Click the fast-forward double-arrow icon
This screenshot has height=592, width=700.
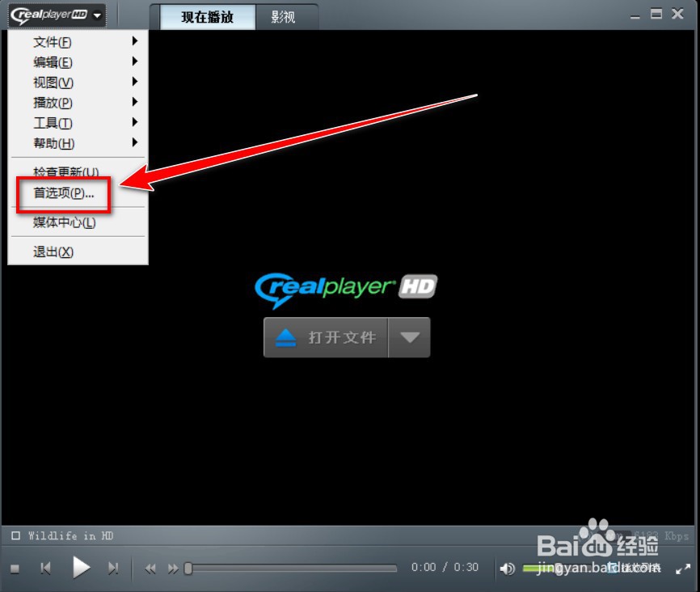tap(173, 569)
